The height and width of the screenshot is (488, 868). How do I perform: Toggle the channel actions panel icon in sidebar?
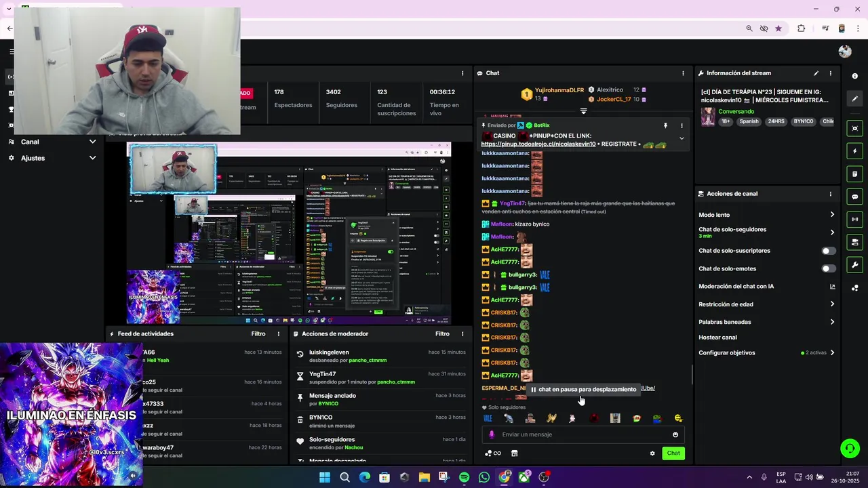855,242
